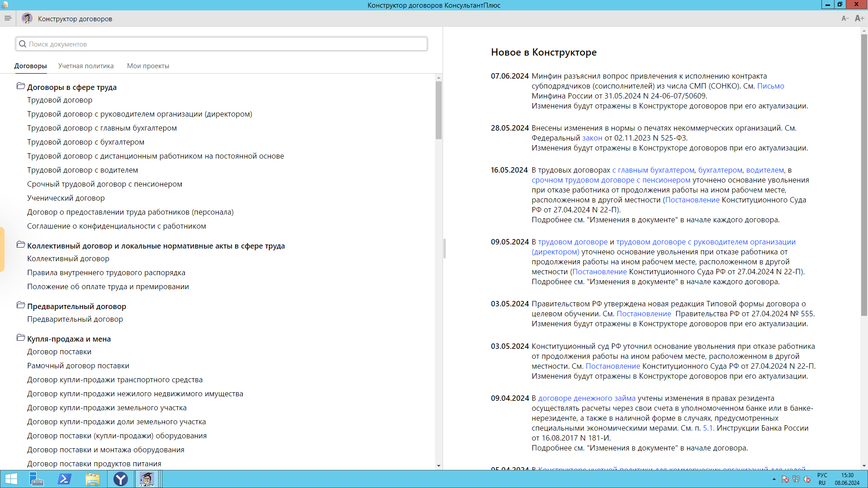This screenshot has height=488, width=868.
Task: Open the с главным бухгалтером link in news
Action: point(653,170)
